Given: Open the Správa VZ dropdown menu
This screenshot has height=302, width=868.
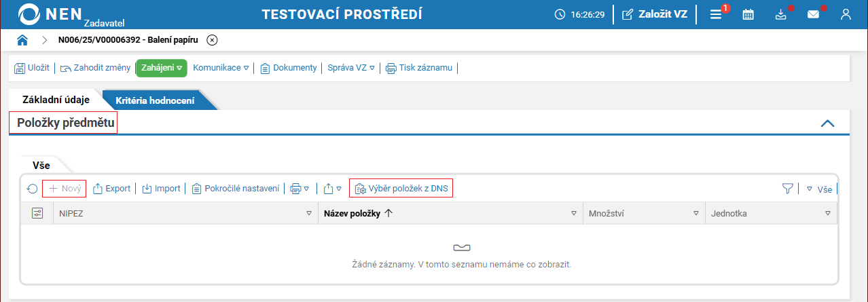Looking at the screenshot, I should pos(351,68).
